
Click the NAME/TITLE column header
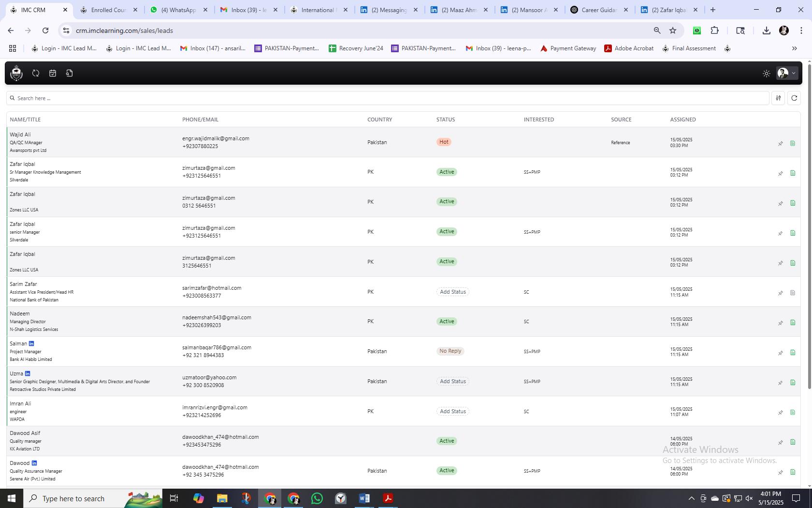25,120
